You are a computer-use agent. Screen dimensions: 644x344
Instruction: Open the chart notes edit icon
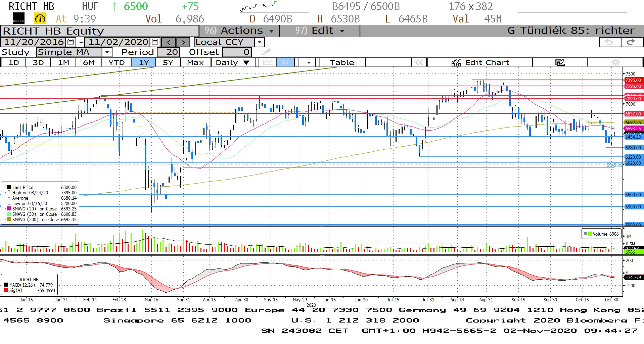tap(560, 62)
